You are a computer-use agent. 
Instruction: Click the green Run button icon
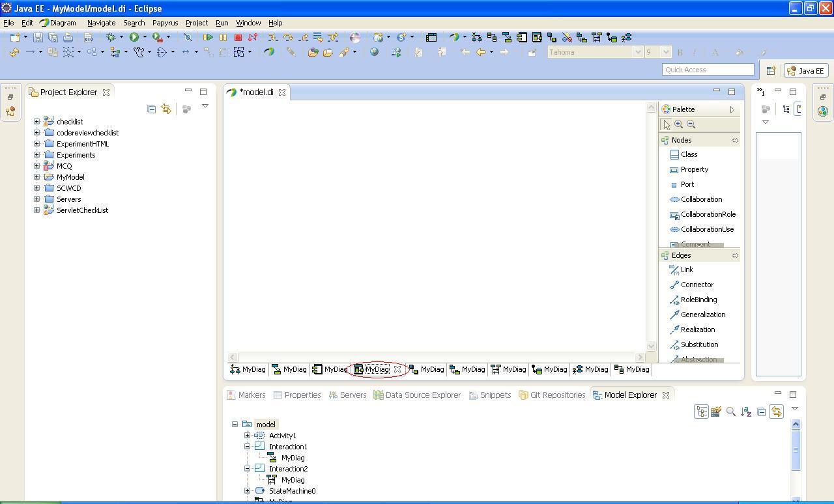(134, 38)
